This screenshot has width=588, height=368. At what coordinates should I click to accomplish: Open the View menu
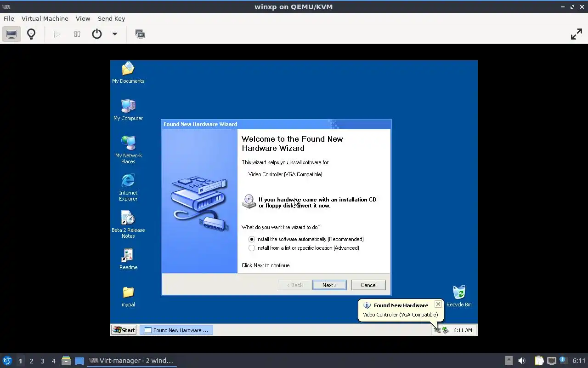[x=83, y=18]
